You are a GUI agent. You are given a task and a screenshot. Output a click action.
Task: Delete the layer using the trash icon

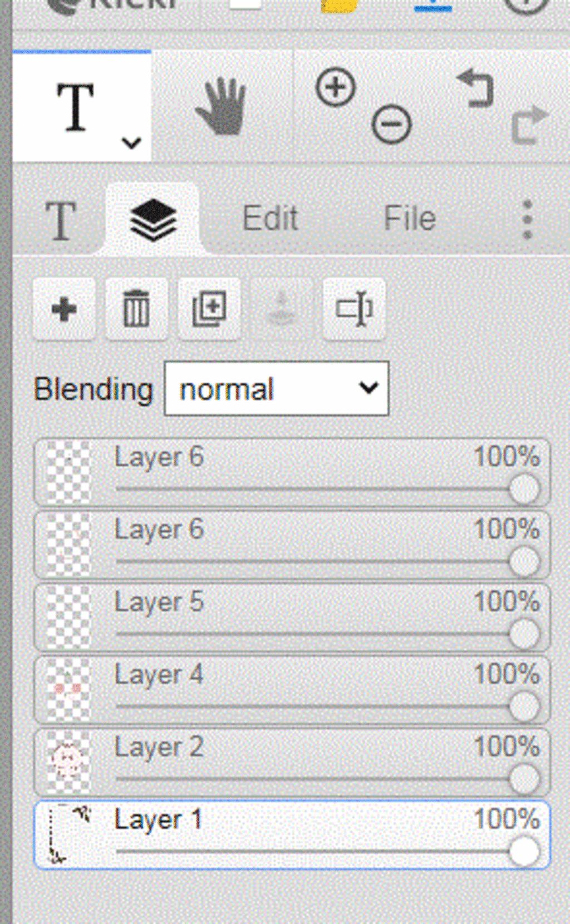[136, 309]
